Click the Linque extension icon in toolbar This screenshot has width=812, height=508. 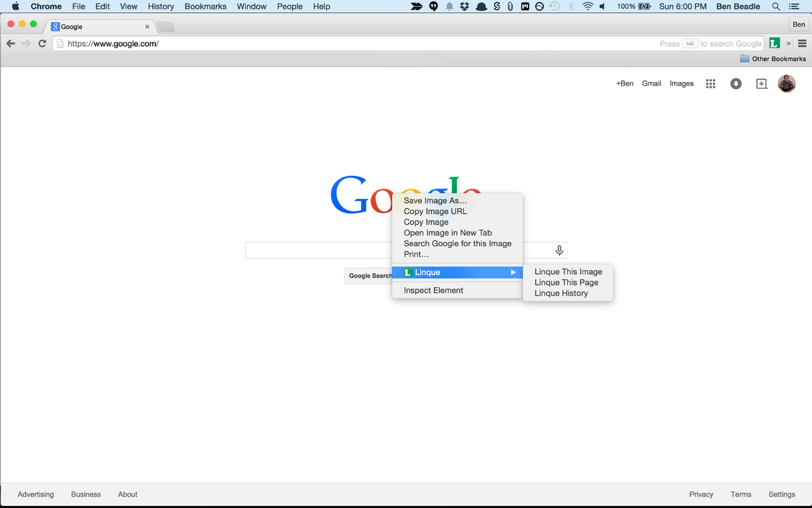pyautogui.click(x=775, y=43)
